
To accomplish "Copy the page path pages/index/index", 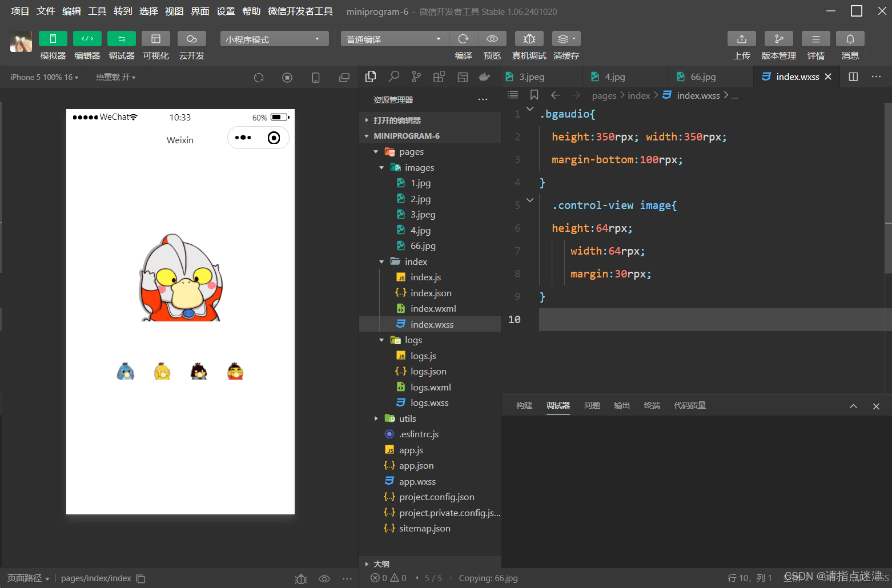I will coord(140,579).
